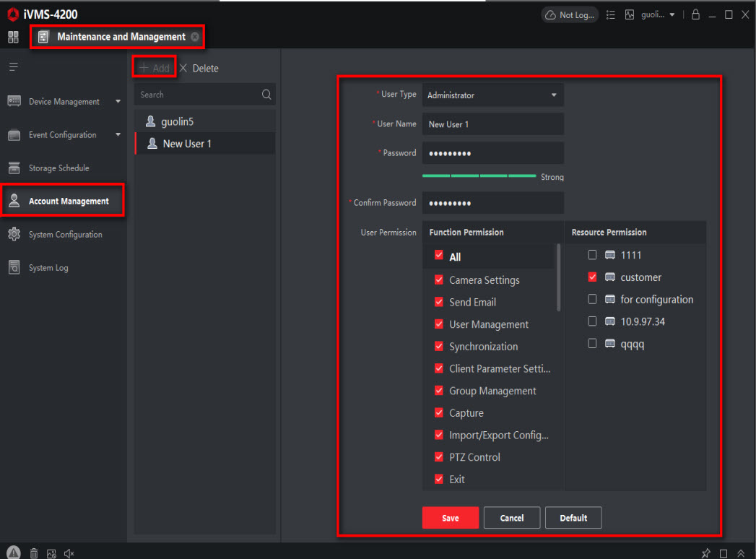Expand the Event Configuration submenu arrow
The image size is (756, 559).
coord(118,135)
